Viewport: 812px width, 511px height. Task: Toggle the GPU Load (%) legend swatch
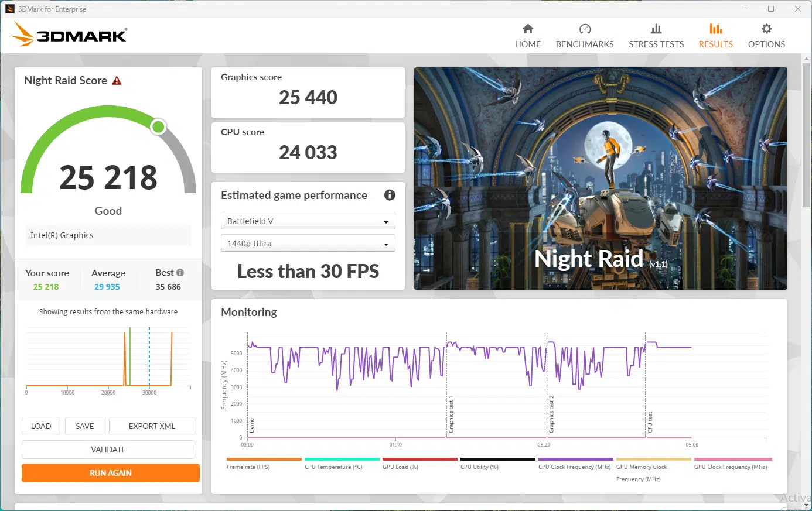click(419, 459)
